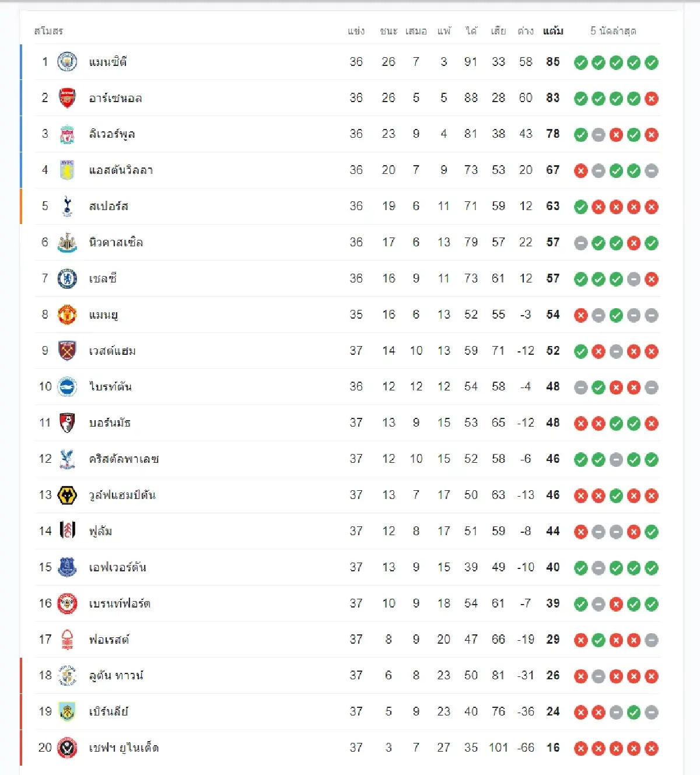The height and width of the screenshot is (775, 700).
Task: Click Man City's latest green win indicator
Action: [x=652, y=62]
